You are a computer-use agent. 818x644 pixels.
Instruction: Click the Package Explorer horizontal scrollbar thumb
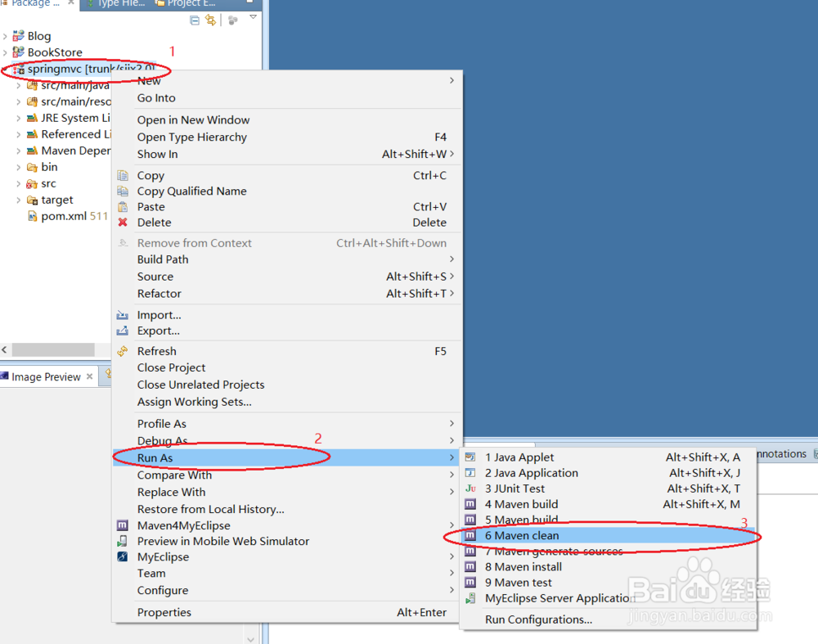(x=53, y=349)
